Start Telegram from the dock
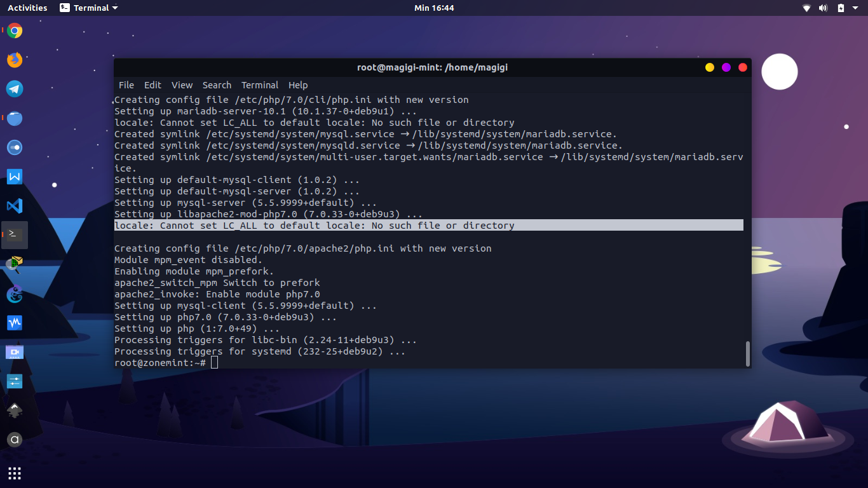868x488 pixels. 14,89
